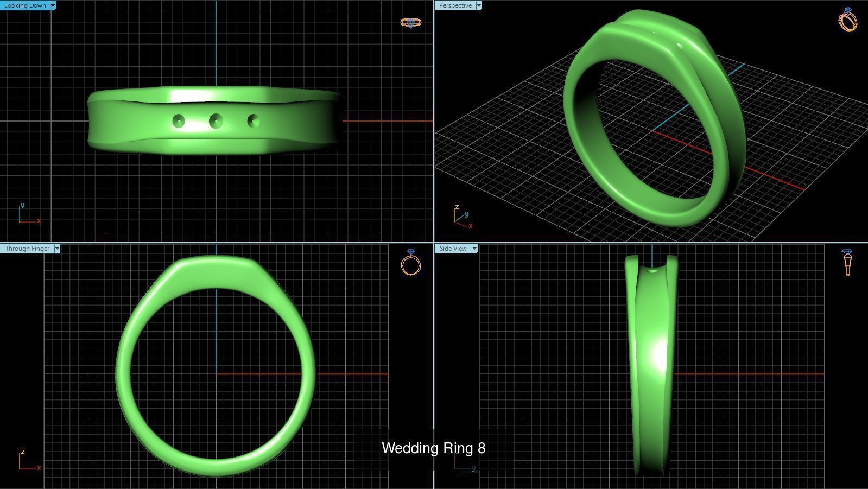The image size is (868, 489).
Task: Click the Side View viewport label
Action: (x=453, y=249)
